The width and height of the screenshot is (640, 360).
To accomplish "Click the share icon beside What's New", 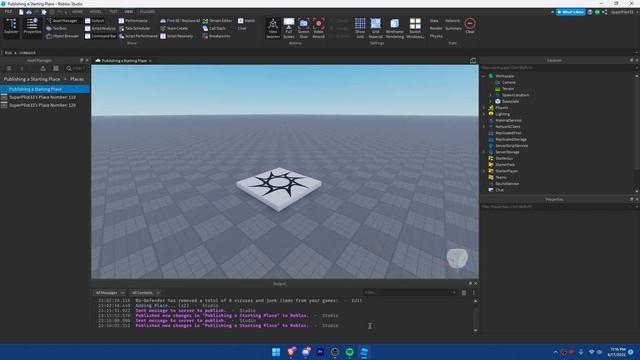I will click(604, 12).
